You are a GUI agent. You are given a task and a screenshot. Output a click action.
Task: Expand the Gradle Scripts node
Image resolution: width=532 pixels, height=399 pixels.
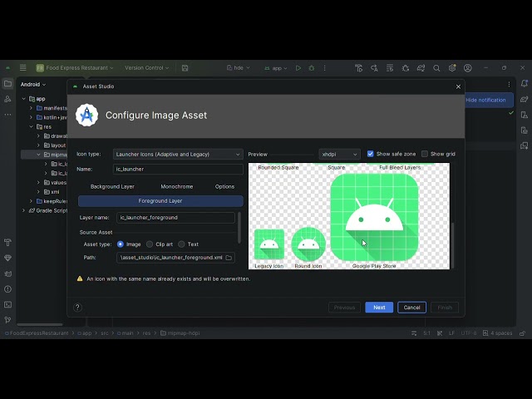23,210
